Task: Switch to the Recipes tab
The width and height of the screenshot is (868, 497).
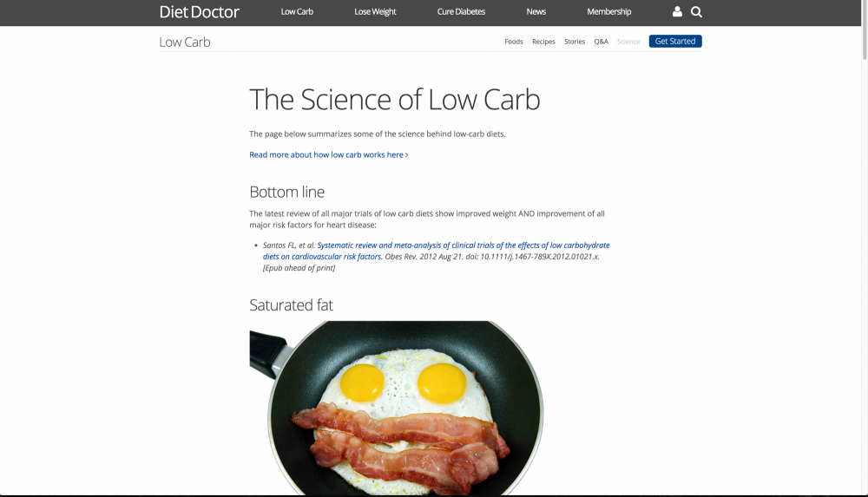Action: [543, 42]
